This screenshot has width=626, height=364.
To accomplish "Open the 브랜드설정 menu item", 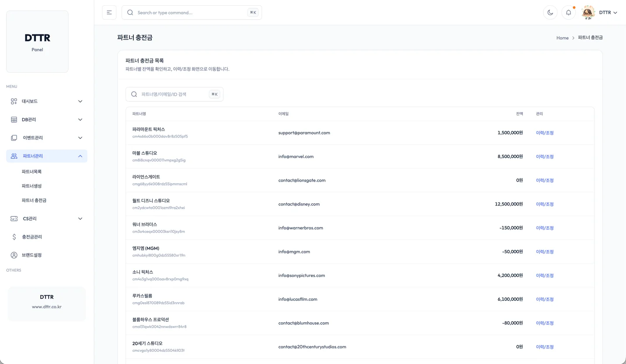I will pos(47,255).
